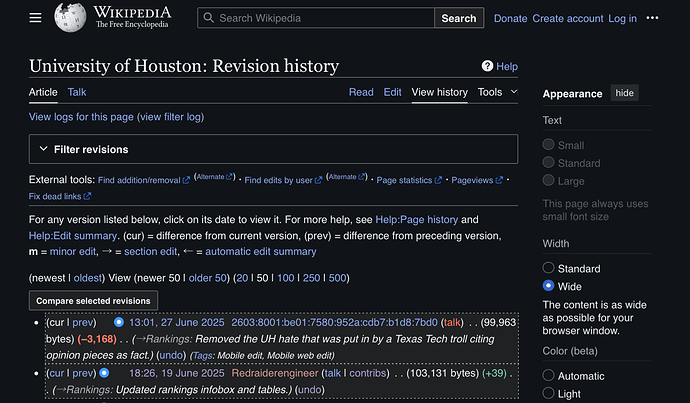The width and height of the screenshot is (690, 403).
Task: Click the Log in link
Action: (x=622, y=18)
